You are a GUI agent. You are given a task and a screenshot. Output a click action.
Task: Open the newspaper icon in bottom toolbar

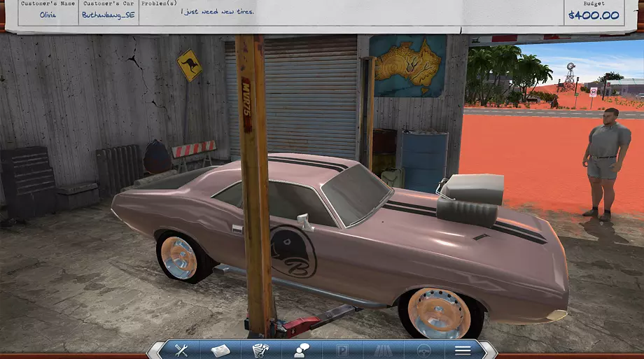click(220, 351)
